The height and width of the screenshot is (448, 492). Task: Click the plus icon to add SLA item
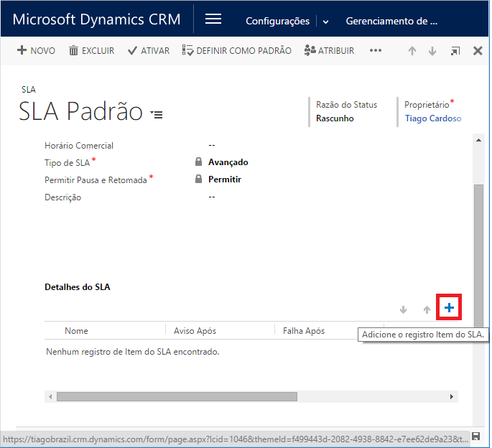[449, 308]
